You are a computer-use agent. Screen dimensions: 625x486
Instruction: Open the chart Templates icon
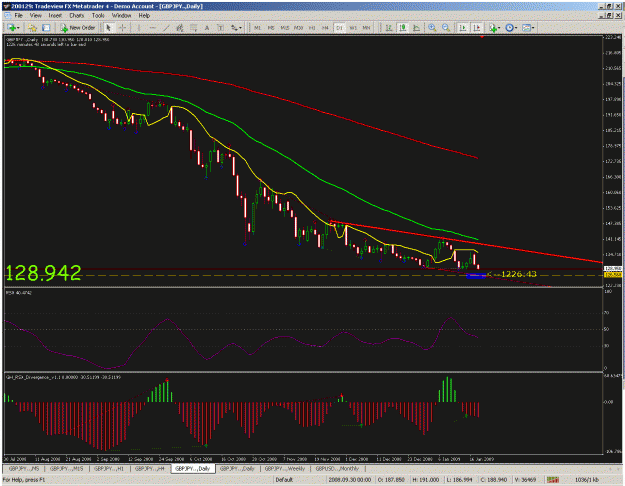tap(527, 28)
